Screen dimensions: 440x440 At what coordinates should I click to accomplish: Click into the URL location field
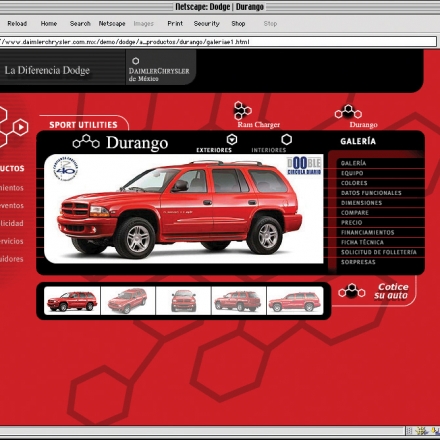pyautogui.click(x=218, y=42)
